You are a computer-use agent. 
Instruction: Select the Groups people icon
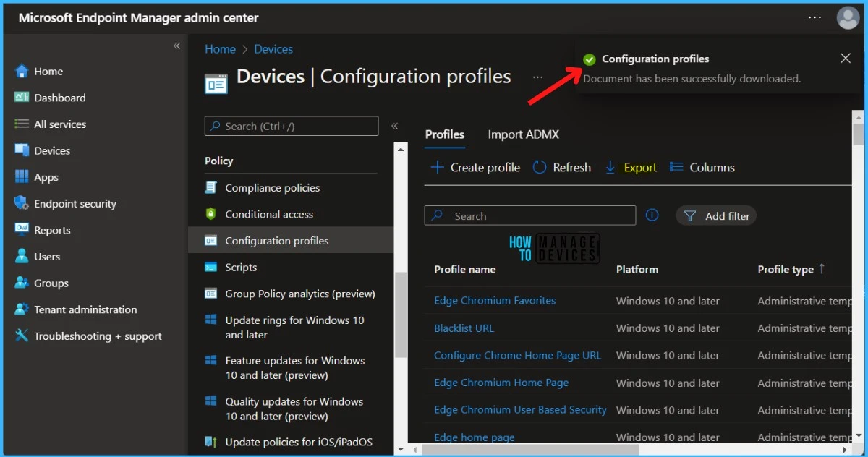pos(22,283)
